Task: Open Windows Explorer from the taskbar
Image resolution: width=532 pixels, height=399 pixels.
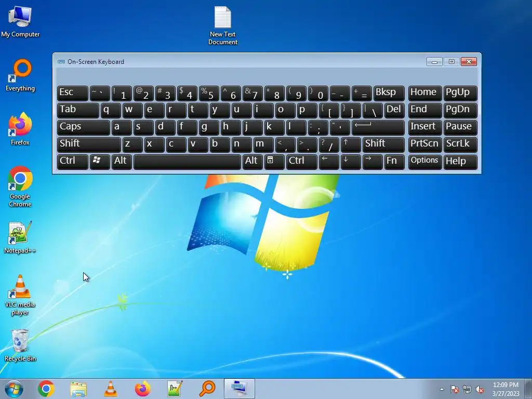Action: click(x=78, y=389)
